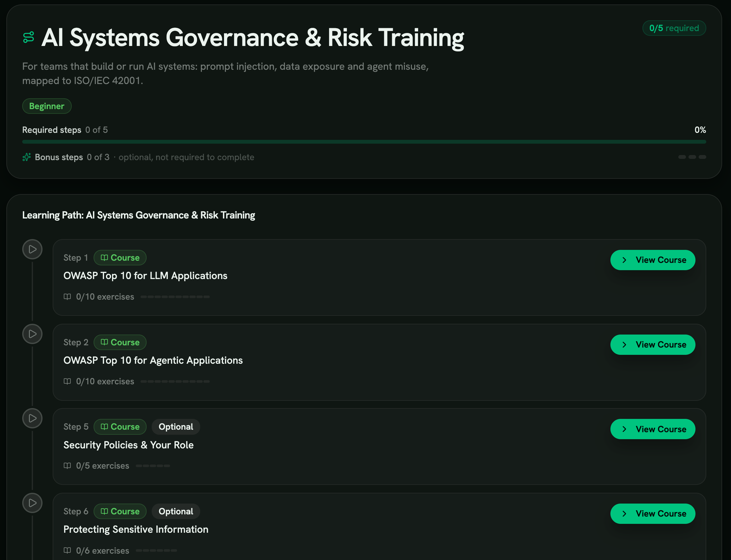This screenshot has height=560, width=731.
Task: Click the play circle icon for Step 1
Action: [32, 249]
